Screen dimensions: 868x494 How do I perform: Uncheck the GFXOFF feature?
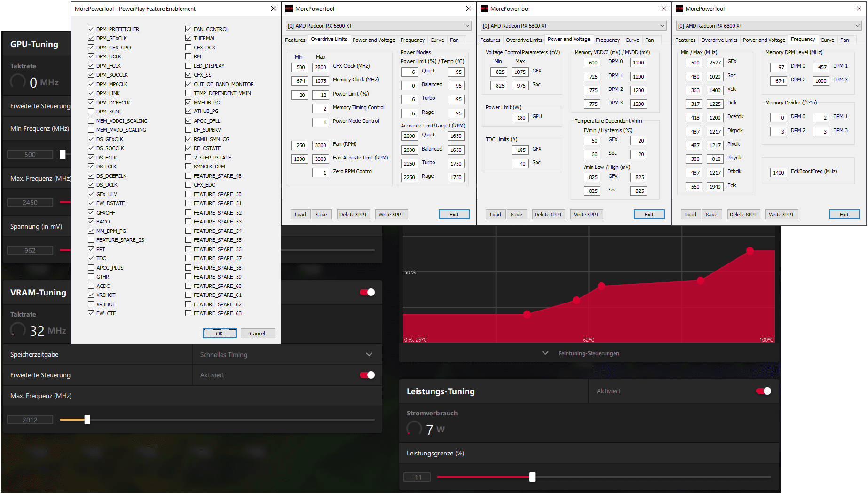[x=91, y=212]
